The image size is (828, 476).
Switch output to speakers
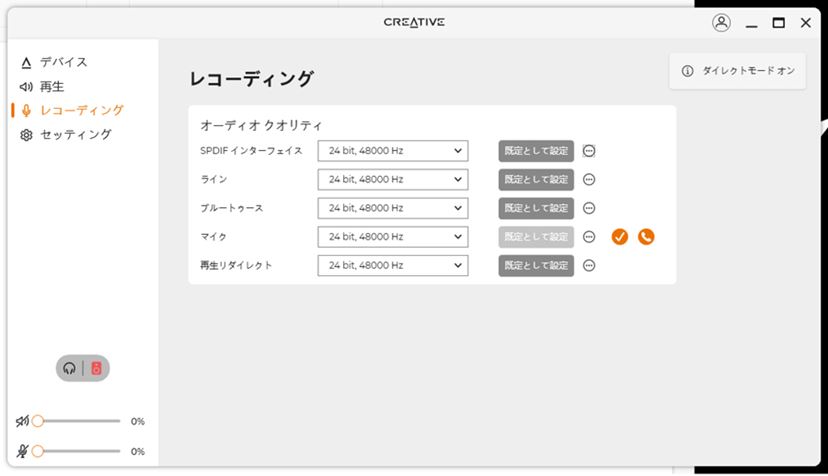[96, 368]
